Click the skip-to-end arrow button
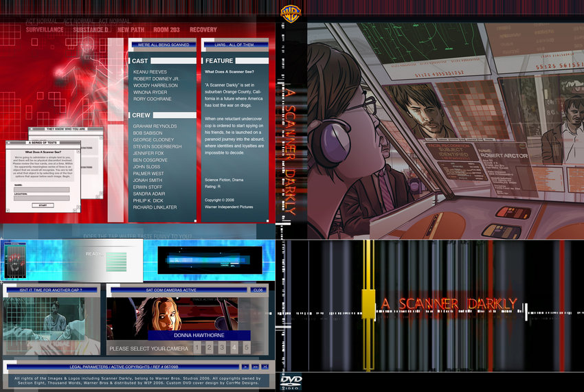This screenshot has width=584, height=392. (x=265, y=367)
